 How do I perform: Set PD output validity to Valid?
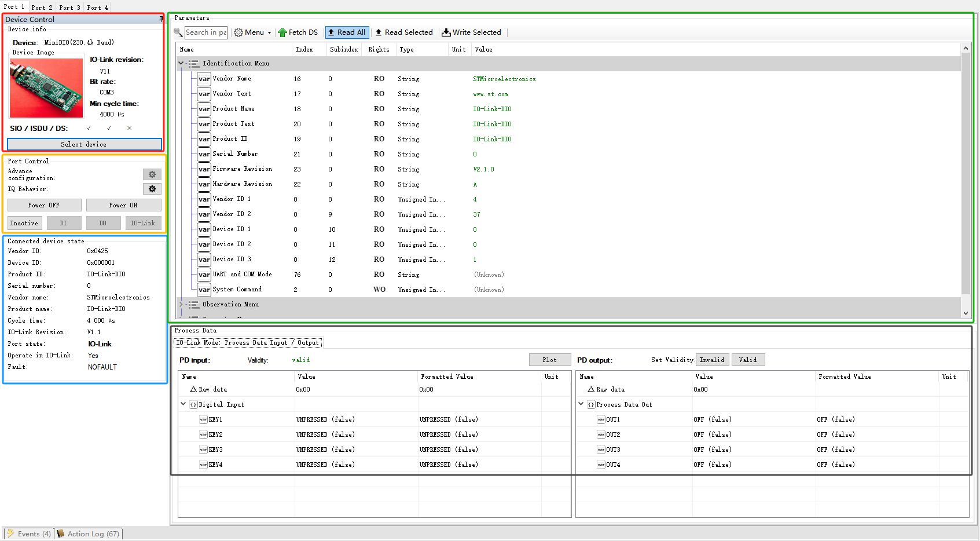click(748, 360)
